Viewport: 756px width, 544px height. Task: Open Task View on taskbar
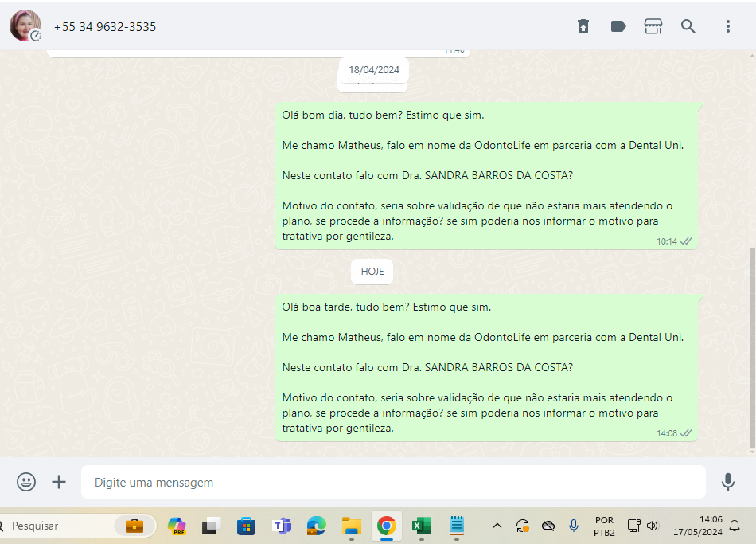point(211,526)
